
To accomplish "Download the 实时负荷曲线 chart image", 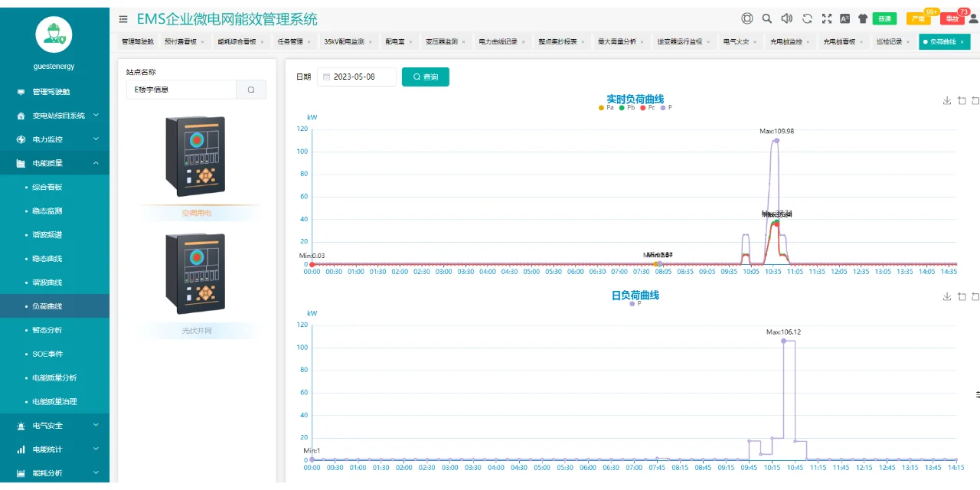I will tap(946, 101).
